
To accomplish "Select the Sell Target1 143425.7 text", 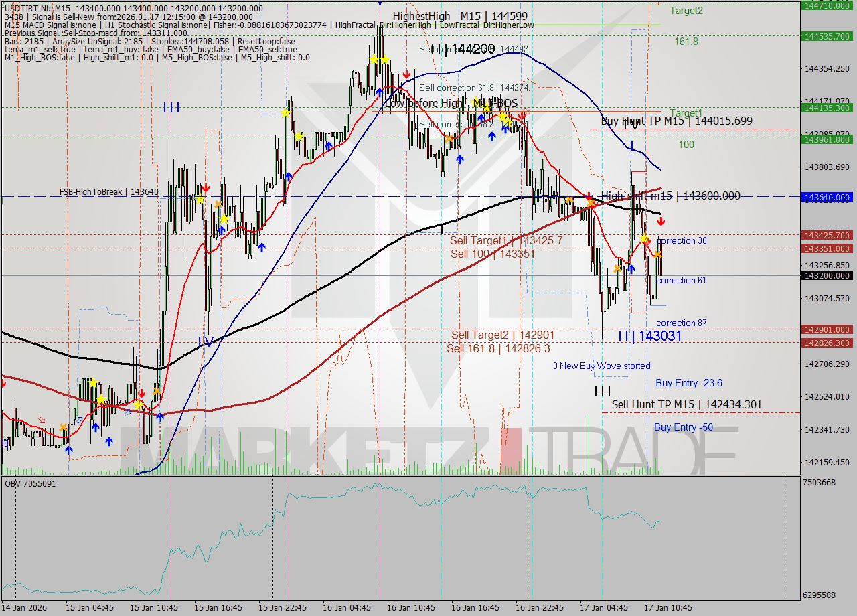I will (x=505, y=240).
